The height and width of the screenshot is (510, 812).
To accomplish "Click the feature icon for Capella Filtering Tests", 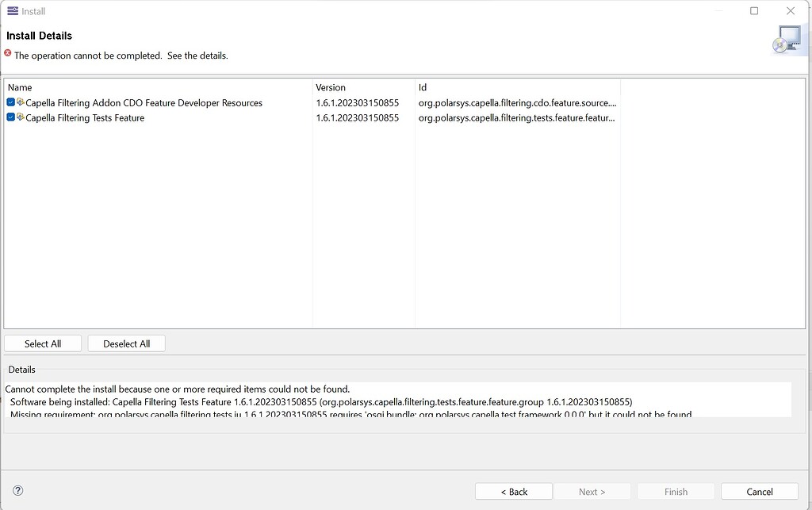I will [21, 117].
